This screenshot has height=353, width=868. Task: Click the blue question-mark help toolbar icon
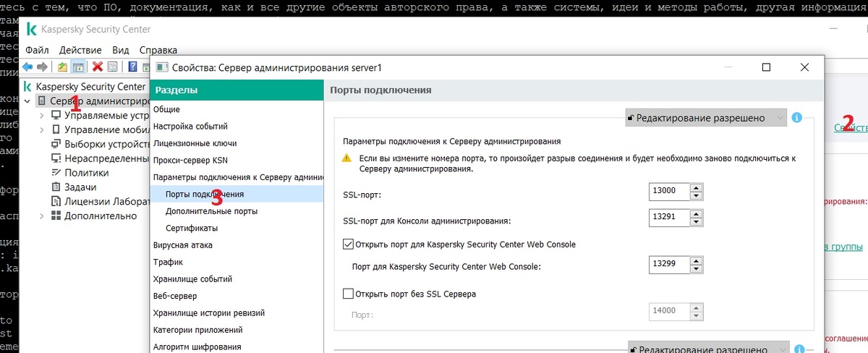pyautogui.click(x=133, y=67)
